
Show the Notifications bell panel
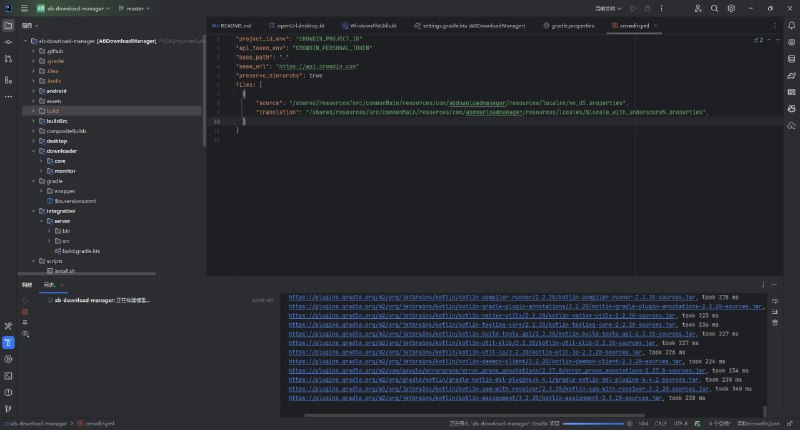click(789, 25)
